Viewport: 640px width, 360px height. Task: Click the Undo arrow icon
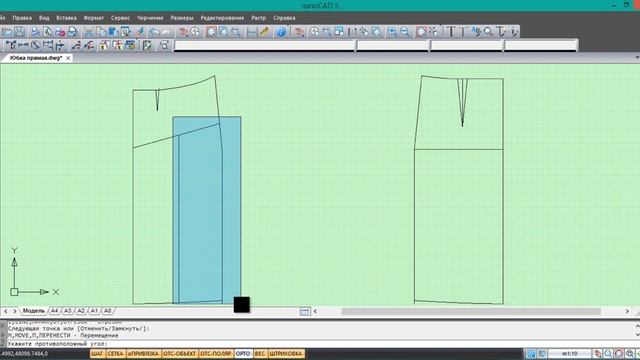click(x=154, y=32)
